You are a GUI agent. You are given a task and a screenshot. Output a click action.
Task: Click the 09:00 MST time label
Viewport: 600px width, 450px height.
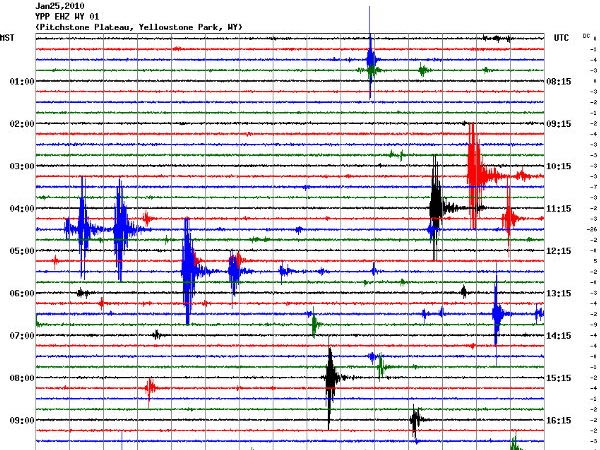click(22, 421)
